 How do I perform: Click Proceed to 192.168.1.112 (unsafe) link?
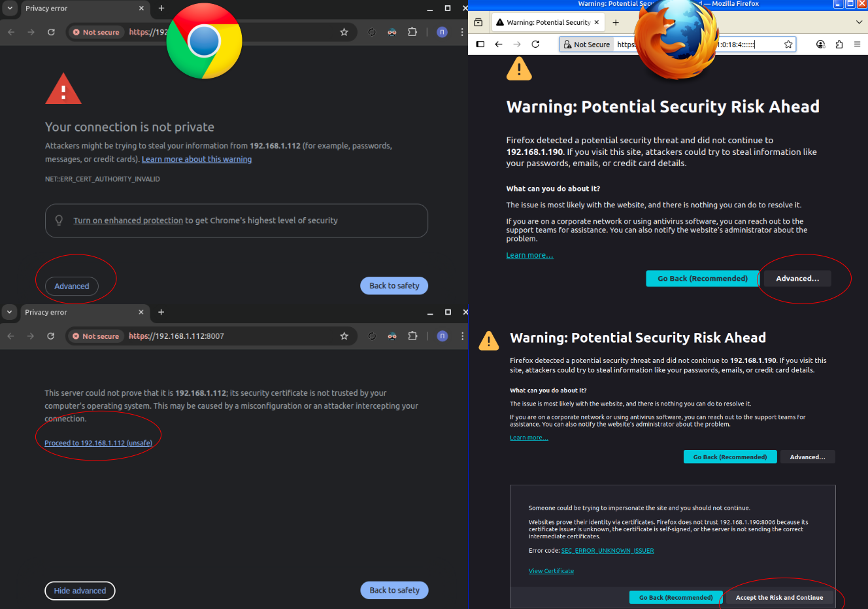[98, 443]
